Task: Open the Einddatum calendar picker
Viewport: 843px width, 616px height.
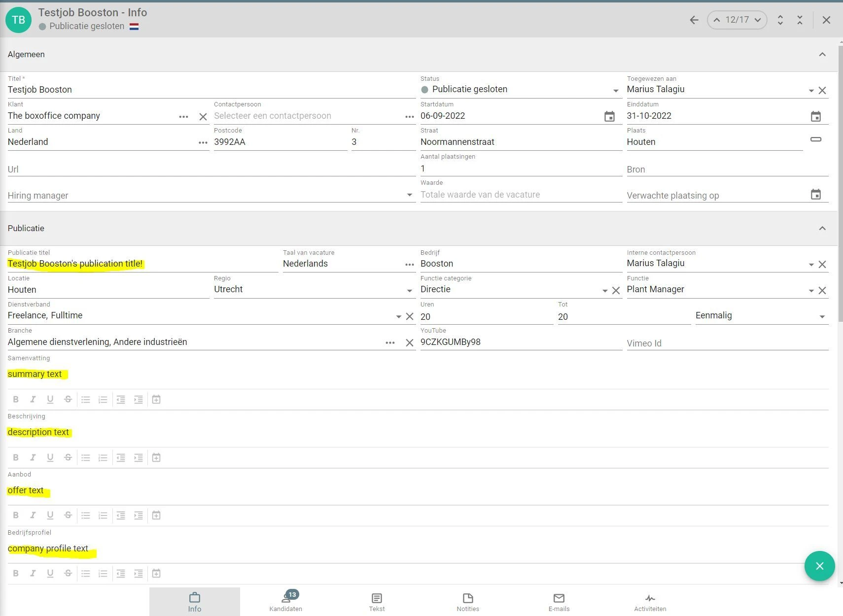Action: click(815, 116)
